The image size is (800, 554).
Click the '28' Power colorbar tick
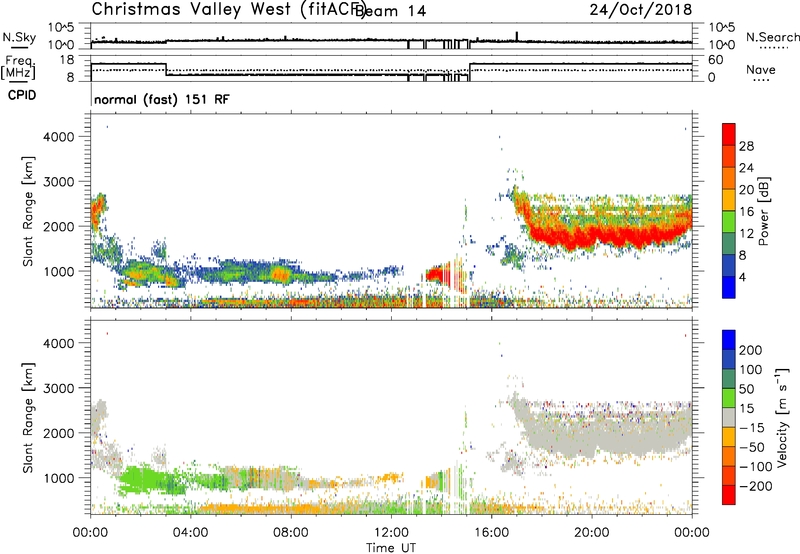(x=746, y=146)
